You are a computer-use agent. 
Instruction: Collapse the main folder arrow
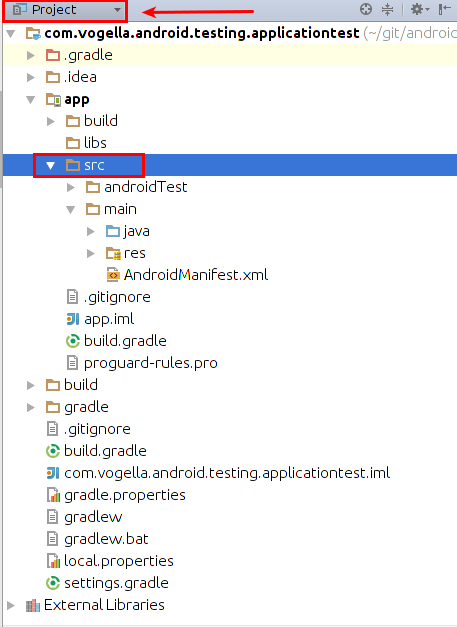pos(71,209)
